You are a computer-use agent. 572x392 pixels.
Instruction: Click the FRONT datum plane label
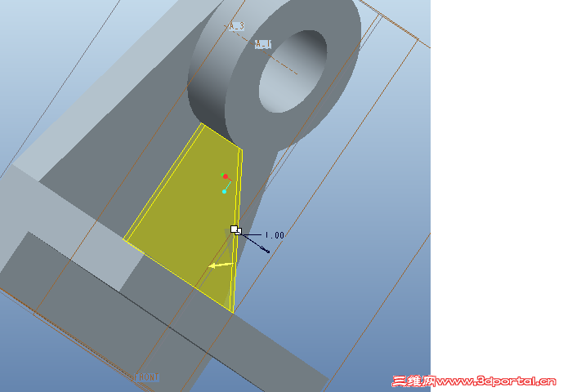point(146,377)
